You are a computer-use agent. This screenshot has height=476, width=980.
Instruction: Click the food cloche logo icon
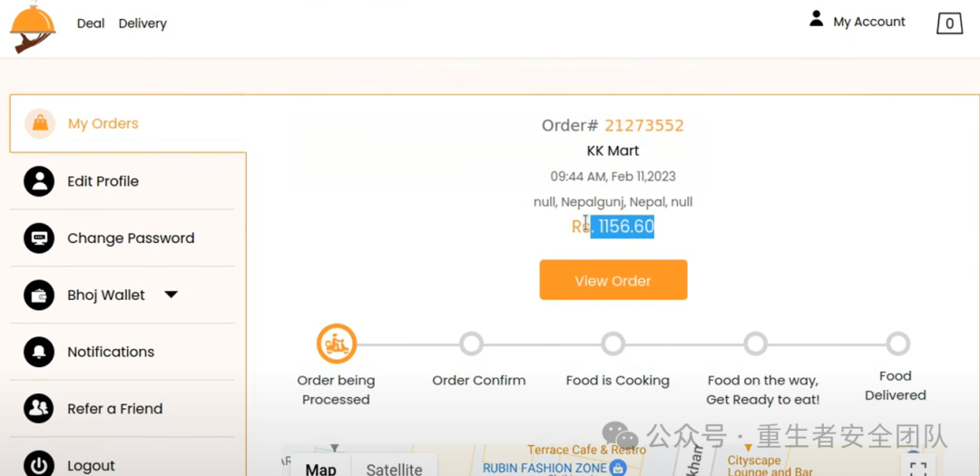[33, 27]
